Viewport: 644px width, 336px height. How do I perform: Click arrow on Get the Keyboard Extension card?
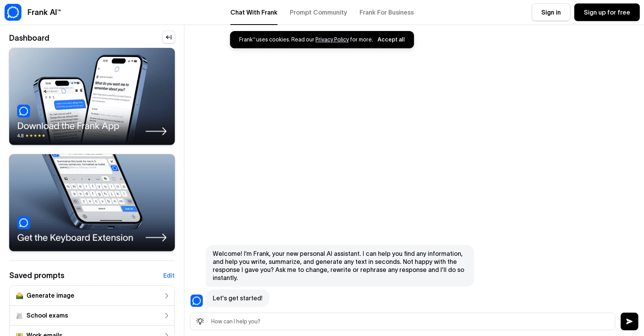[x=156, y=238]
